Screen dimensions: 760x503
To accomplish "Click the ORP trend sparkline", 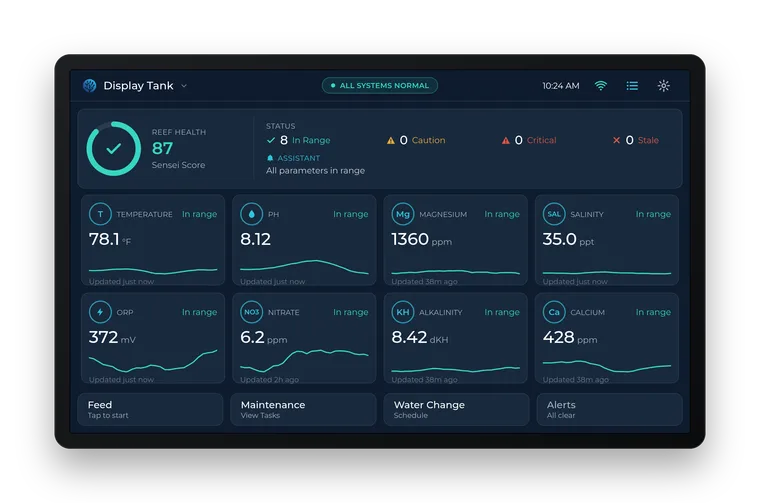I will pos(153,361).
